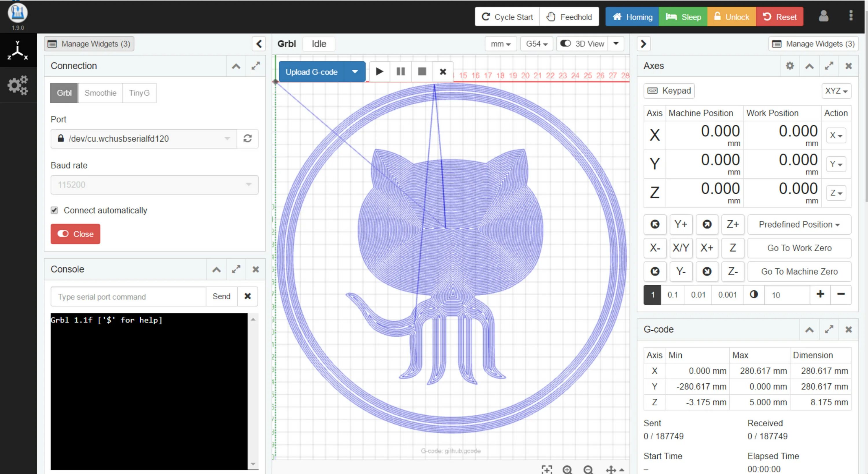
Task: Click the serial port command input field
Action: 128,297
